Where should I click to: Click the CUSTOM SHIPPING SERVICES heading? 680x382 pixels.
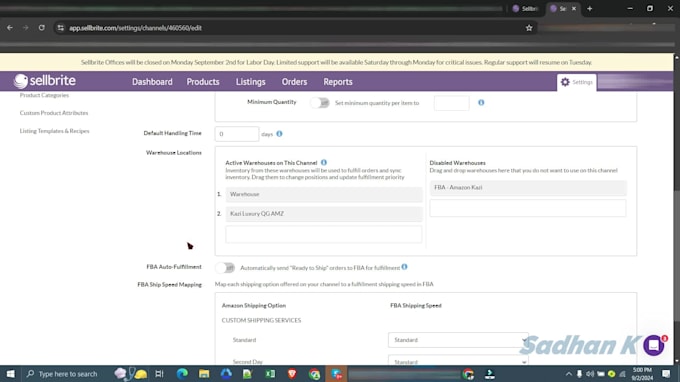pyautogui.click(x=261, y=320)
